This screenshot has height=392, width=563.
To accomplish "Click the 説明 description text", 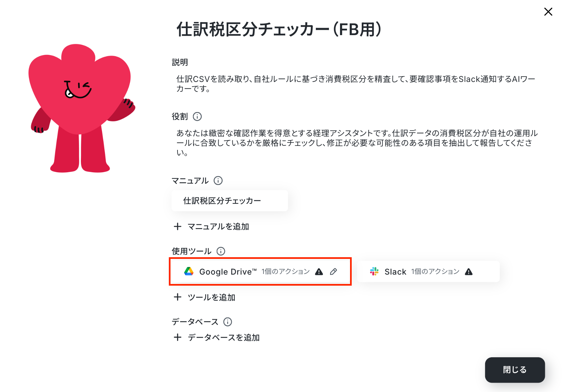I will [x=356, y=84].
